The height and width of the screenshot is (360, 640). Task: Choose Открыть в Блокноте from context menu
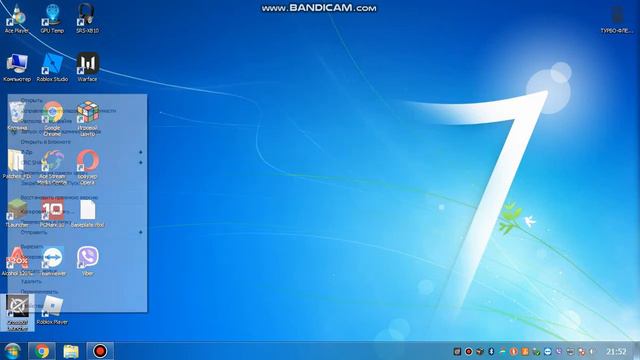[45, 142]
